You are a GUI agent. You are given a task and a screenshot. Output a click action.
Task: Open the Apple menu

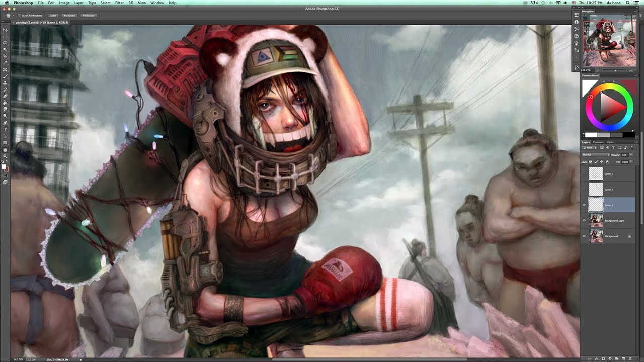click(7, 3)
